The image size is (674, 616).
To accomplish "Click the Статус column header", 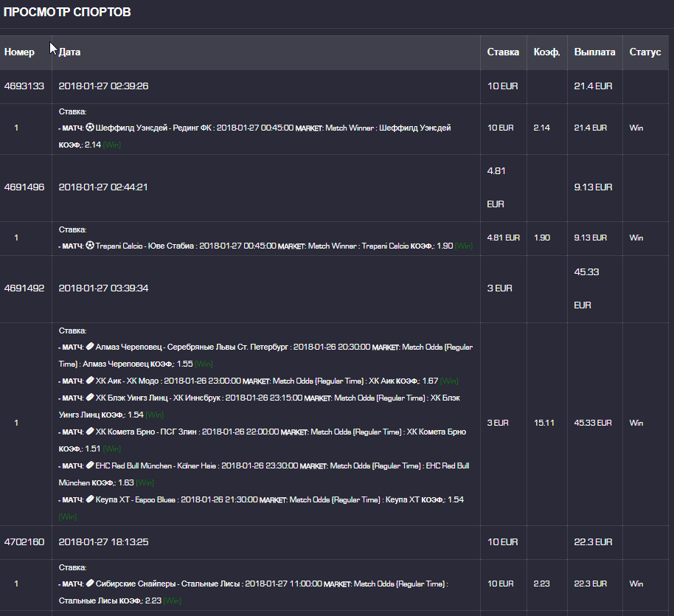I will (645, 52).
